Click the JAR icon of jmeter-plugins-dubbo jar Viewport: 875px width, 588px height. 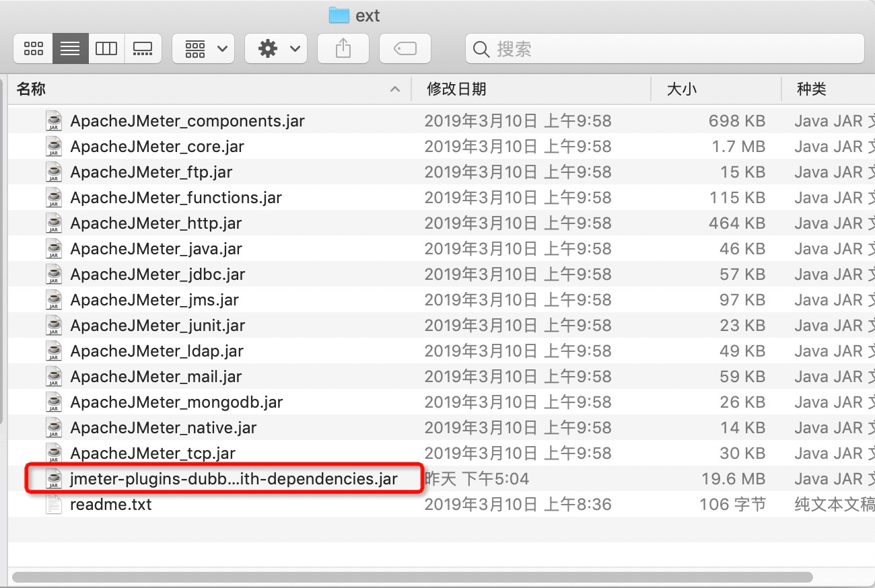pyautogui.click(x=54, y=479)
